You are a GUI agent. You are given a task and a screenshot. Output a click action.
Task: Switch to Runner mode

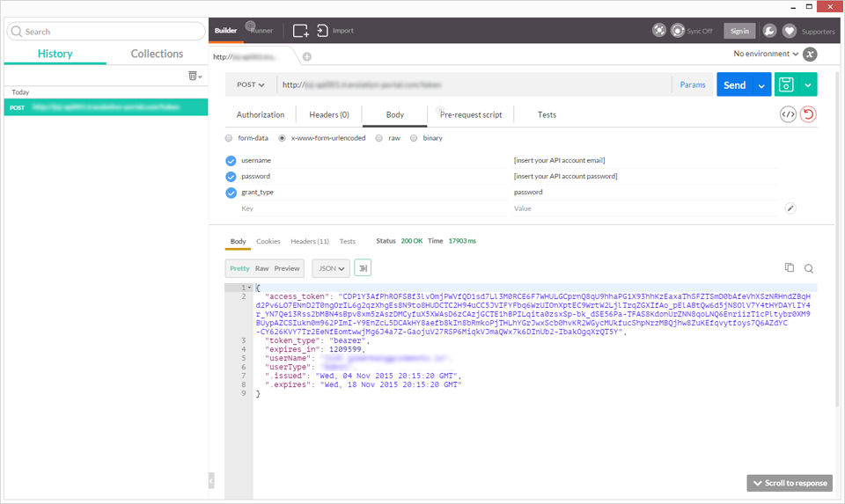click(261, 31)
